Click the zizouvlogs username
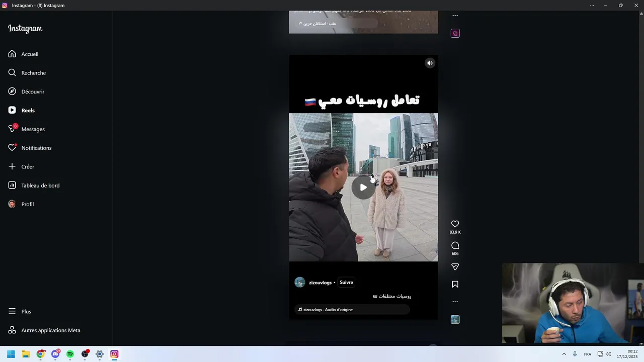 pyautogui.click(x=320, y=283)
